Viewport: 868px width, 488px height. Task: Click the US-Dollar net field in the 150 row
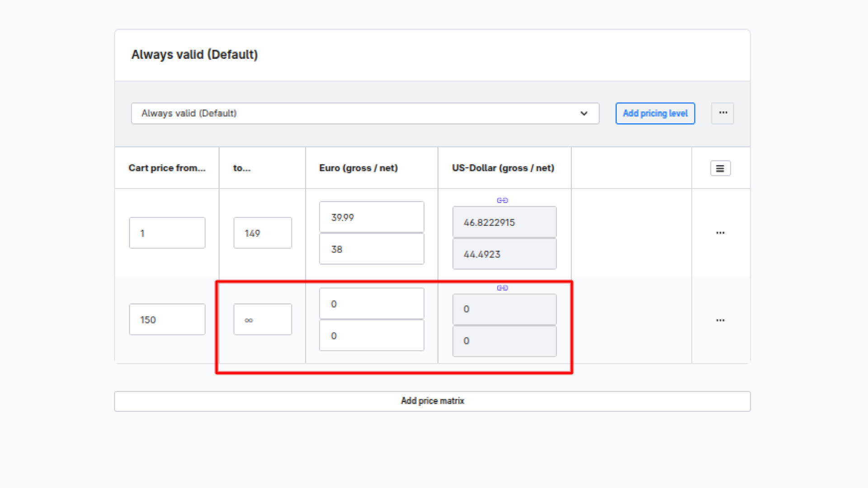[x=505, y=341]
